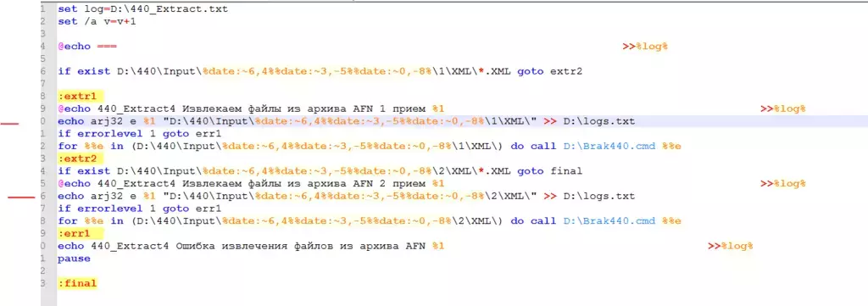Click the first "if errorlevel 1 goto err1" line
868x306 pixels.
pyautogui.click(x=140, y=134)
